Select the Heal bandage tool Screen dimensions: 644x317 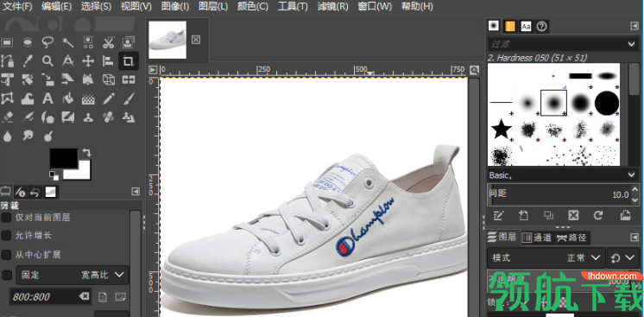coord(108,117)
